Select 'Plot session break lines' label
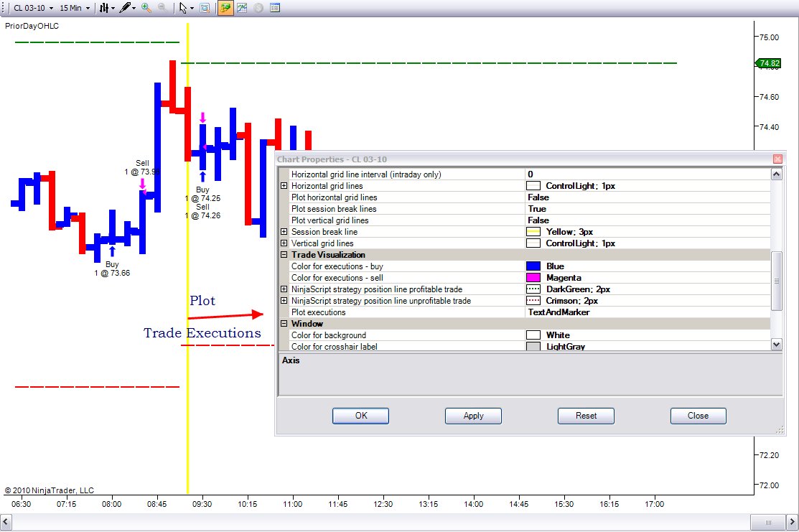Screen dimensions: 799x532 [x=334, y=209]
